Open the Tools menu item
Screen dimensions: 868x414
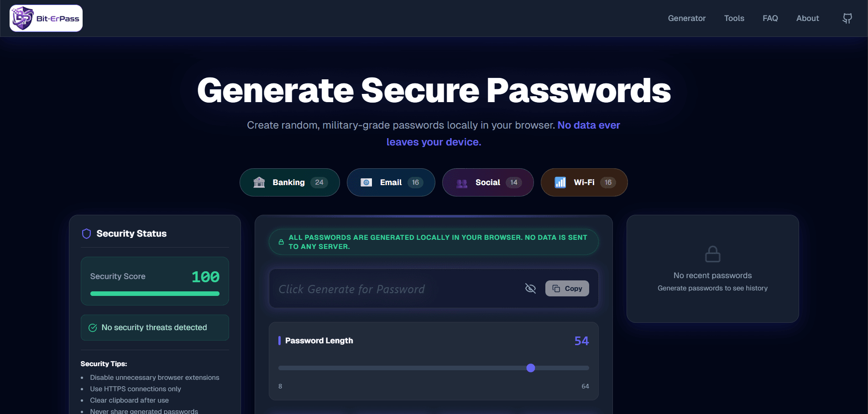734,18
